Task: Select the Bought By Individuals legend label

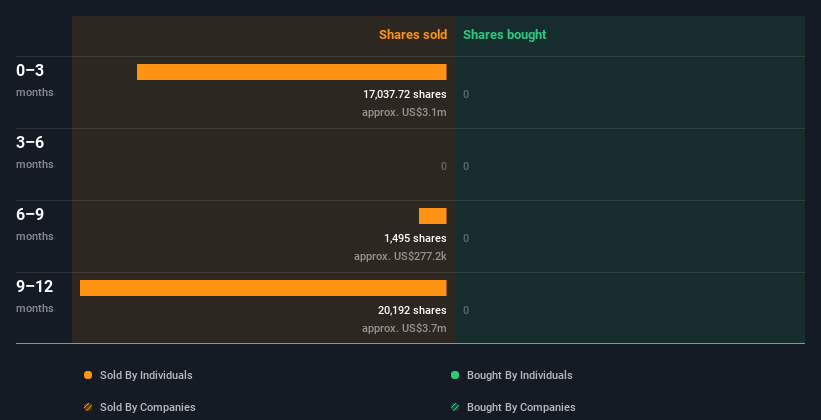Action: click(519, 375)
